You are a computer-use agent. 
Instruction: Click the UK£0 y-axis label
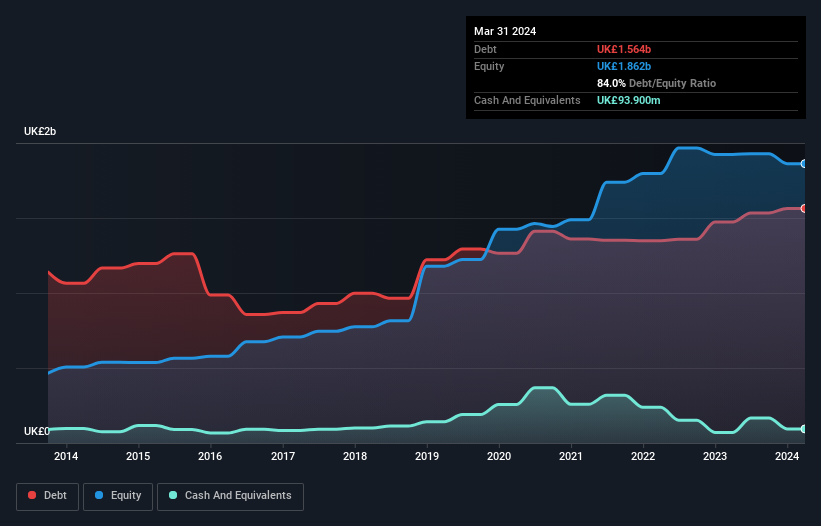click(37, 431)
